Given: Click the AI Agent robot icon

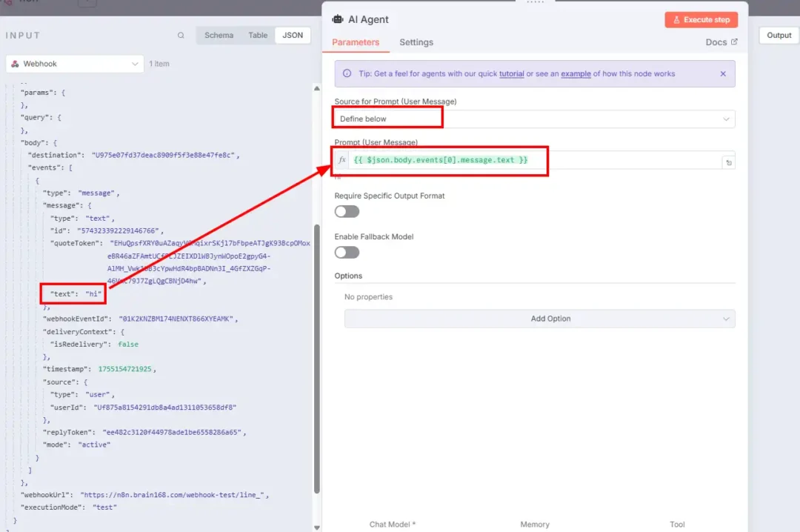Looking at the screenshot, I should click(338, 19).
